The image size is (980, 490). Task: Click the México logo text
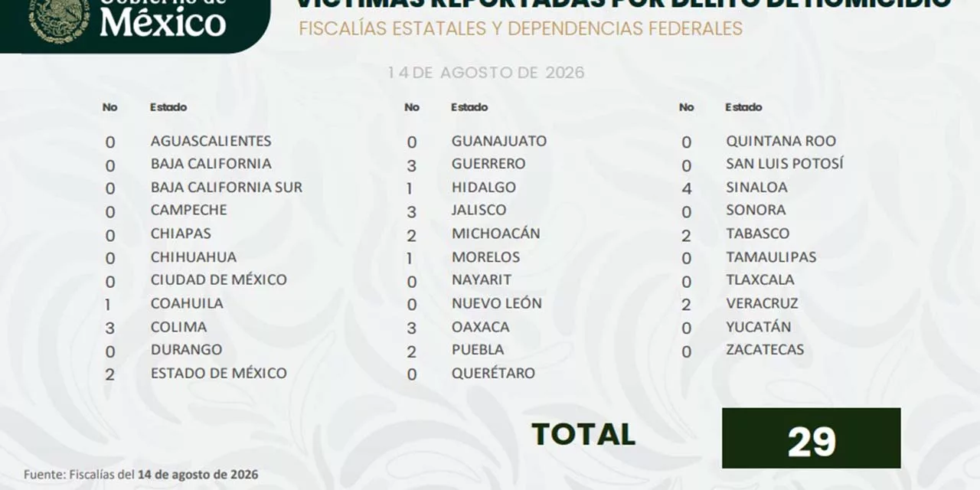click(x=162, y=24)
